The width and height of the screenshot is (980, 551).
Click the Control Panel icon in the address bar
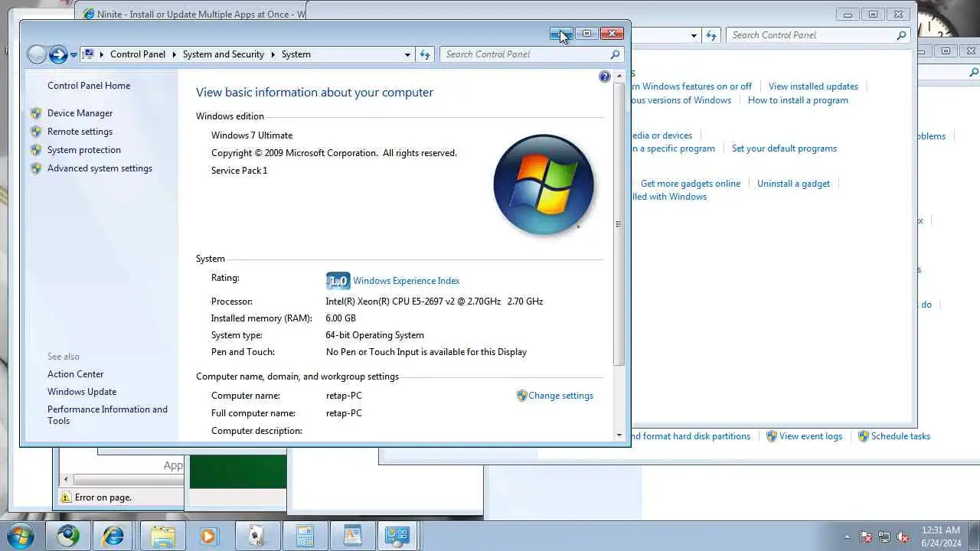pyautogui.click(x=89, y=54)
